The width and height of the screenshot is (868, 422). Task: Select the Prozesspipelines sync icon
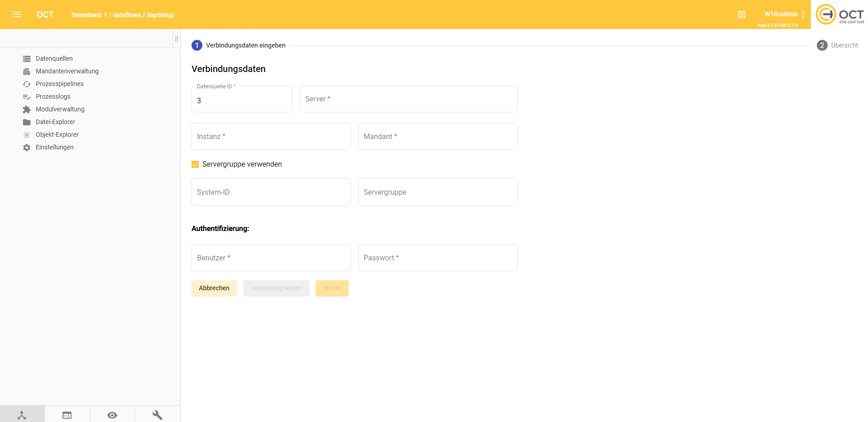[27, 84]
